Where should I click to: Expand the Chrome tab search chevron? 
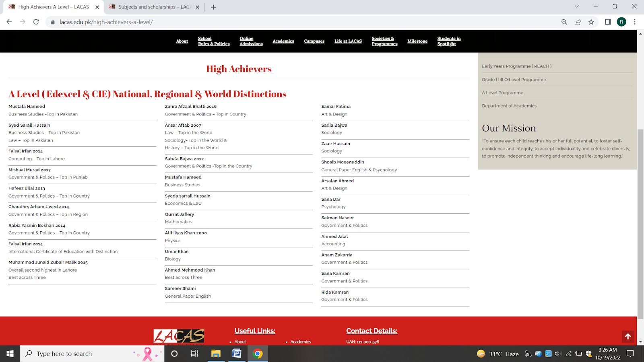576,6
